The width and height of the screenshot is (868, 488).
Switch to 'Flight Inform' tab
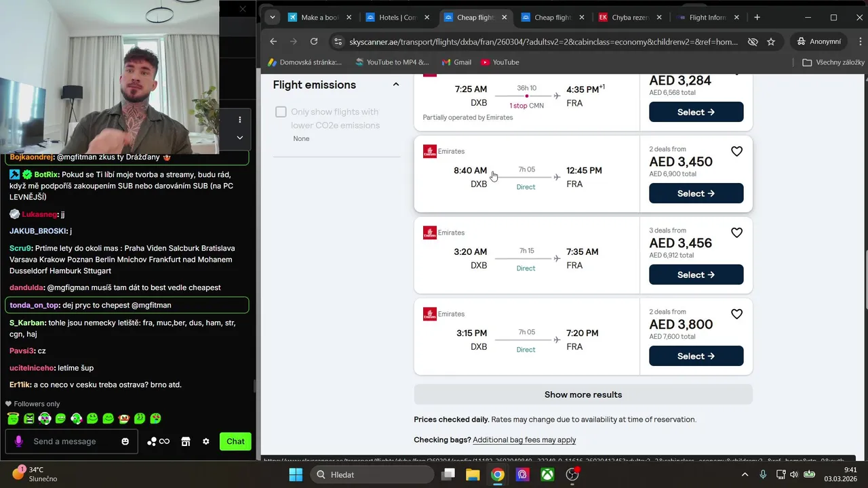point(707,17)
